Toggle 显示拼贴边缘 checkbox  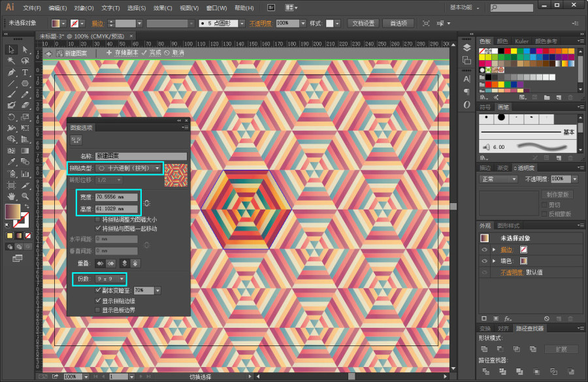(x=98, y=300)
